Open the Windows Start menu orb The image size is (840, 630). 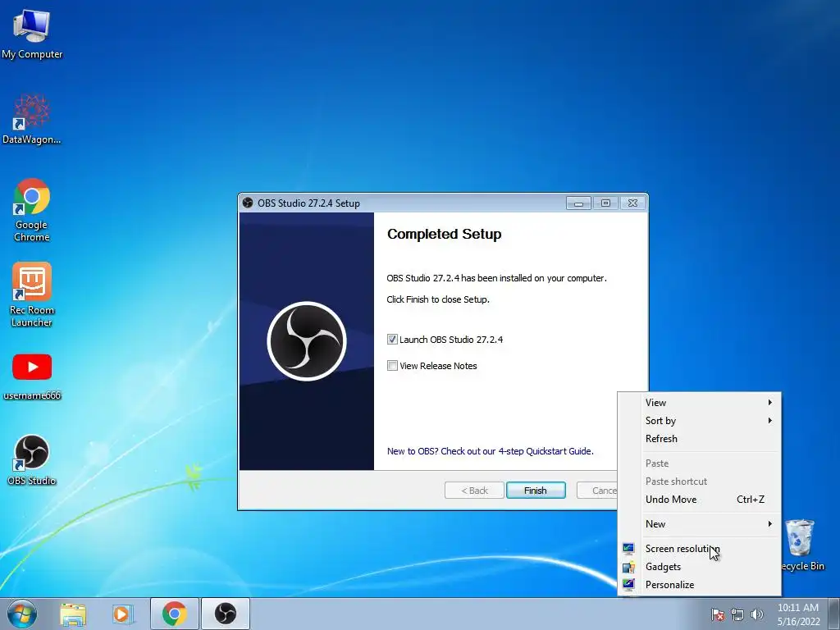pyautogui.click(x=22, y=614)
